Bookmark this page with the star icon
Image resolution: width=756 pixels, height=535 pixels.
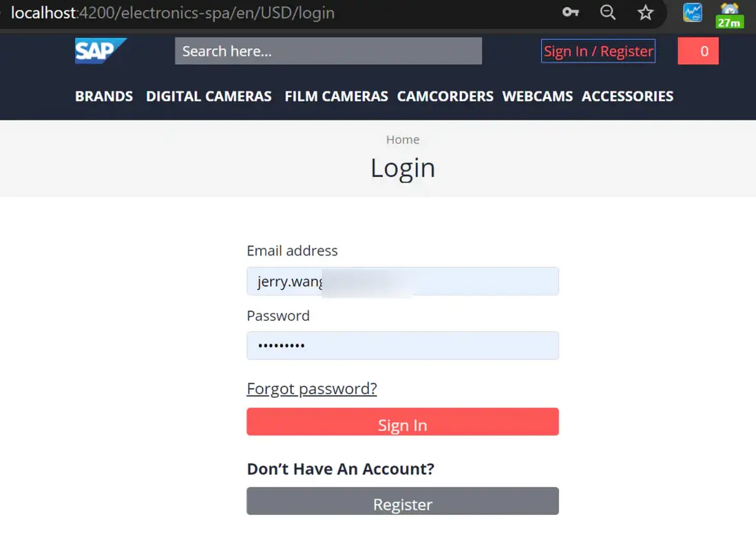point(645,12)
